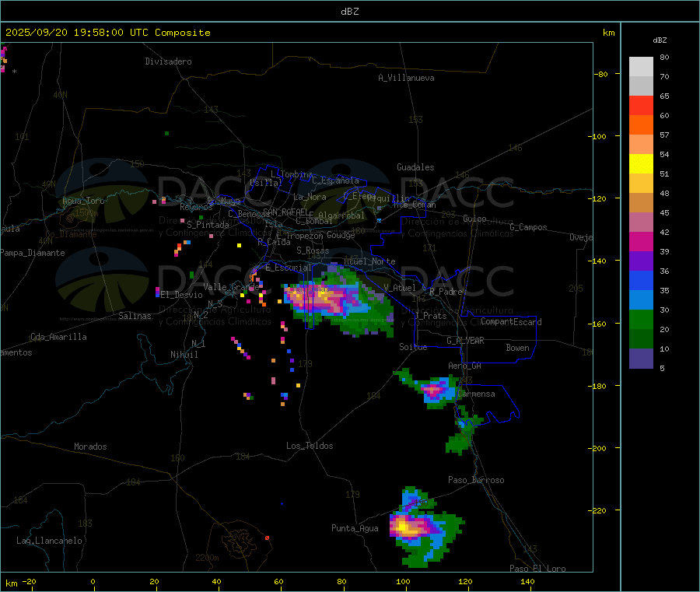Click the Valle_Grande label
Screen dimensions: 700x592
click(x=231, y=286)
